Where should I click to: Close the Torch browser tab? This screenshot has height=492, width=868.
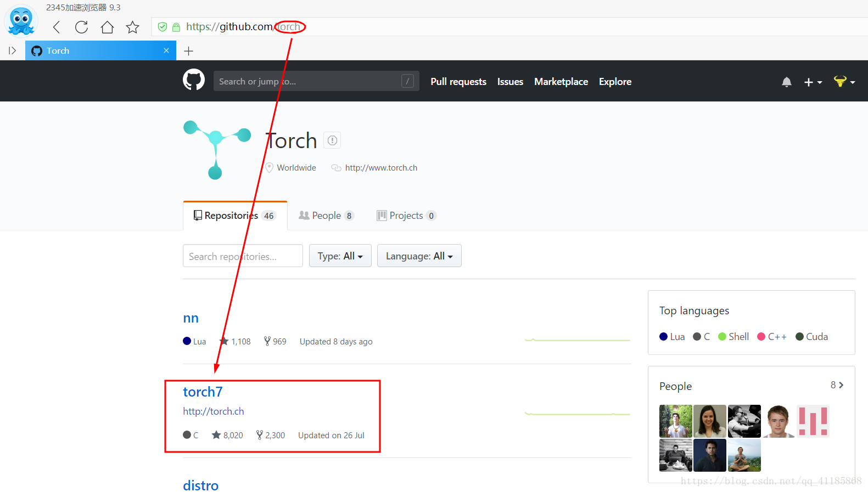coord(166,50)
